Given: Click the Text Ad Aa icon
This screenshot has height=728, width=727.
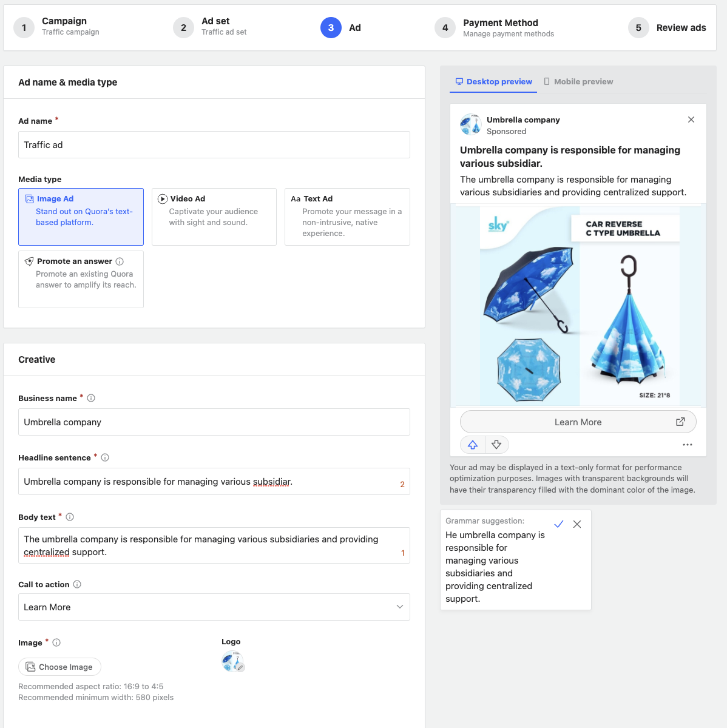Looking at the screenshot, I should click(x=296, y=199).
